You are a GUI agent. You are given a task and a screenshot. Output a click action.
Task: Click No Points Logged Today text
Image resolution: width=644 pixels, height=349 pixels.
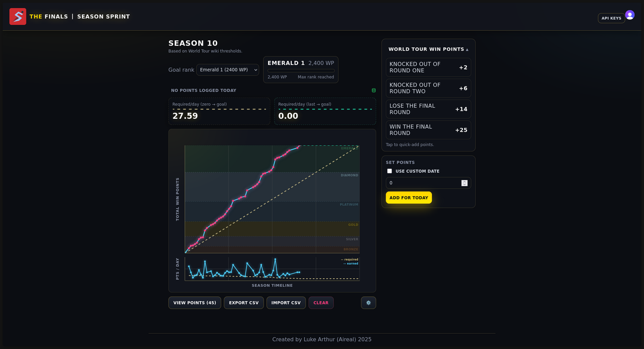click(x=204, y=91)
